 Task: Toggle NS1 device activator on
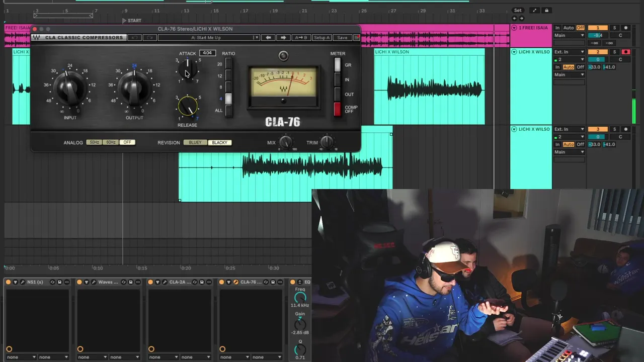click(x=8, y=282)
